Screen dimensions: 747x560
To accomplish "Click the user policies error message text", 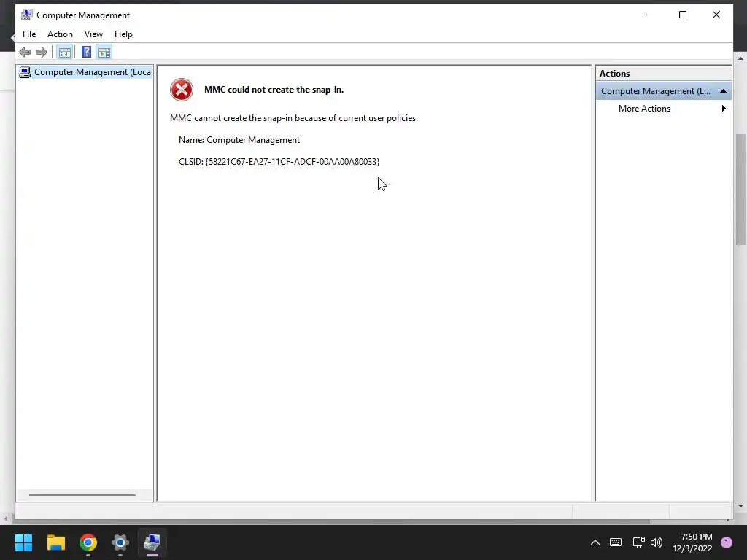I will click(294, 118).
